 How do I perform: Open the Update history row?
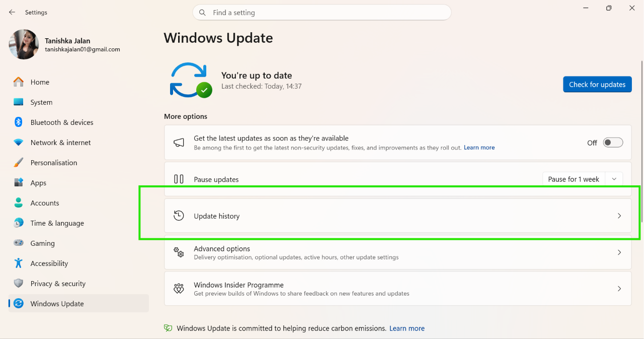[x=397, y=216]
